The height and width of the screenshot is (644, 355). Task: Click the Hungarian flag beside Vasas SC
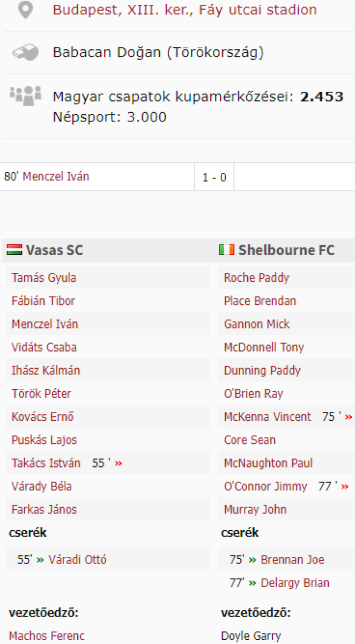coord(14,250)
